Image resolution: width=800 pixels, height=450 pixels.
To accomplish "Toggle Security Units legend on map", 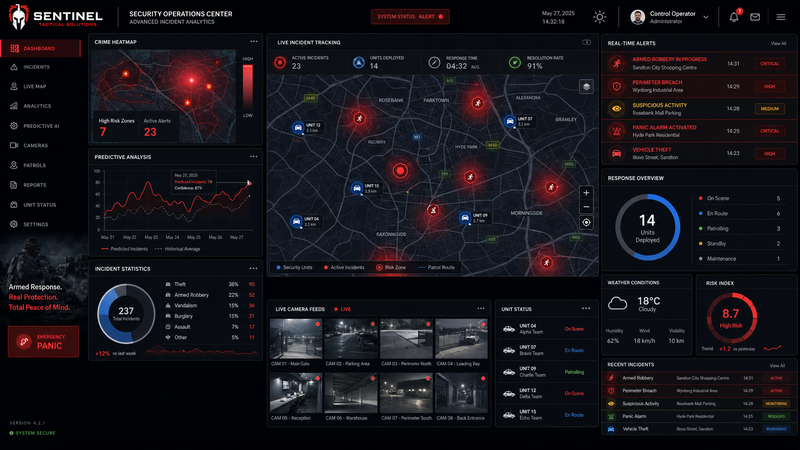I will (294, 267).
